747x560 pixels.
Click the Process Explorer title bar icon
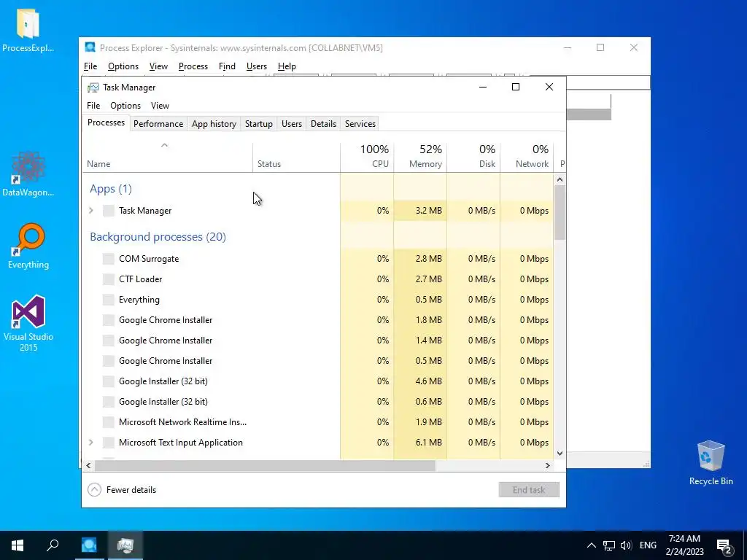tap(90, 47)
